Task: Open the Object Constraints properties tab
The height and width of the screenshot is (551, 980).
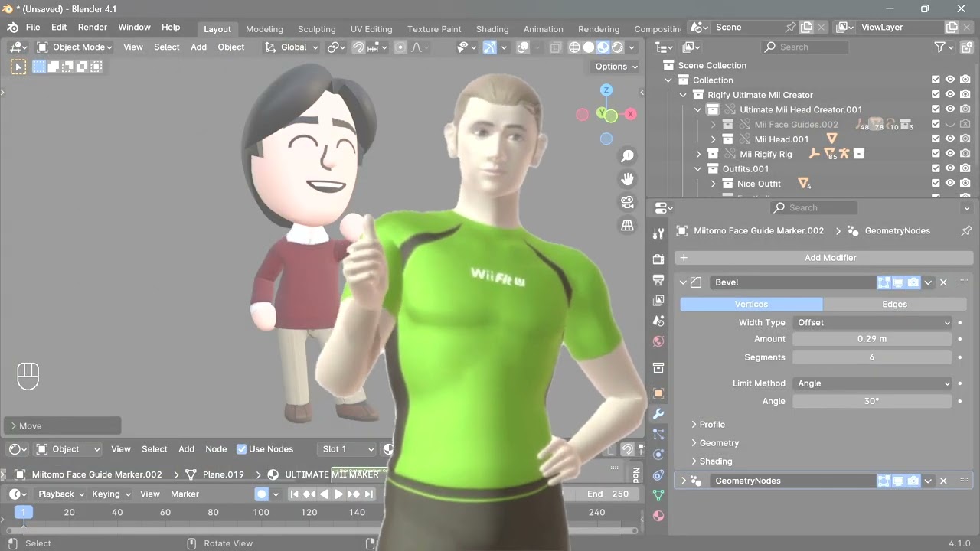Action: tap(658, 475)
